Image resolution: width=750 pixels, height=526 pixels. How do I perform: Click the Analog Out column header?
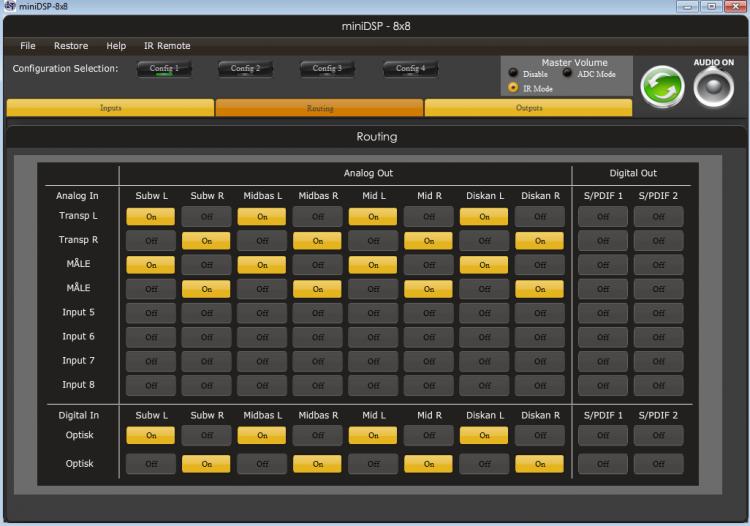click(368, 173)
